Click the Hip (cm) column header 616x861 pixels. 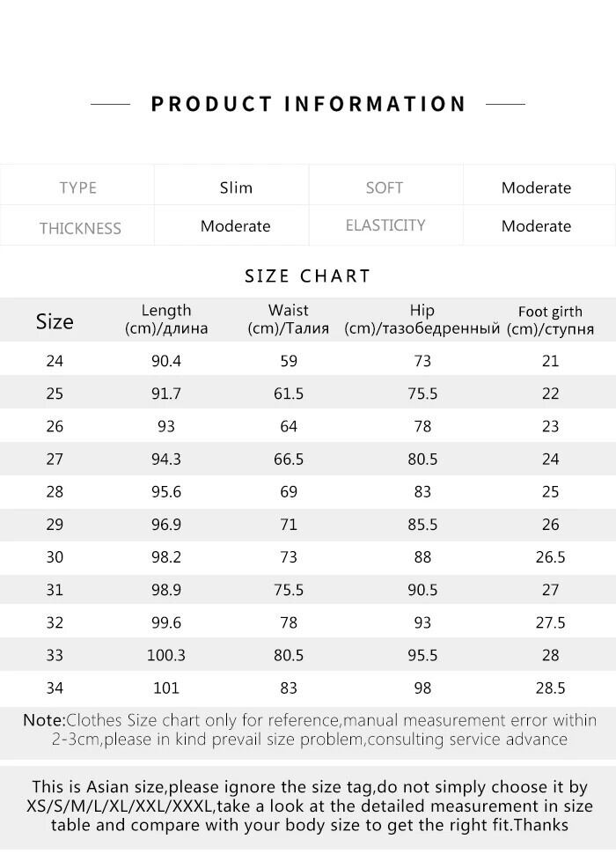tap(422, 320)
